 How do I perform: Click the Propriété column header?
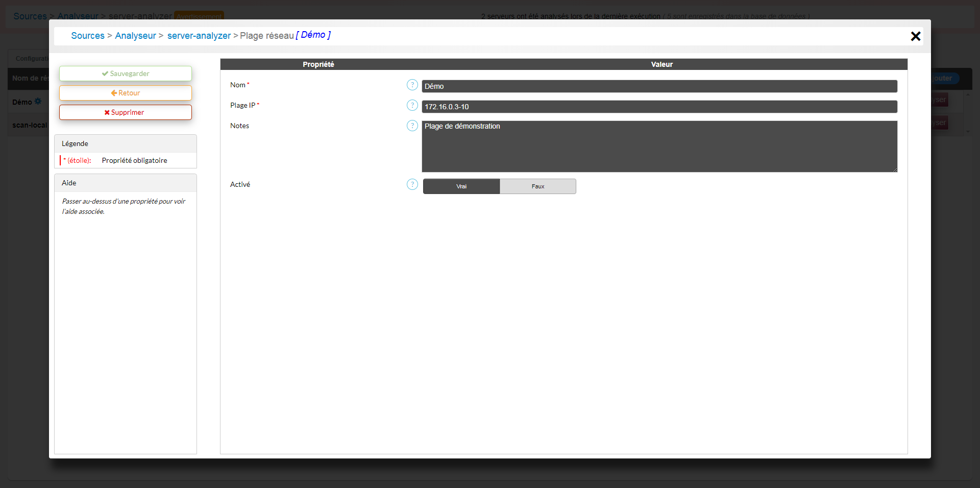[318, 64]
